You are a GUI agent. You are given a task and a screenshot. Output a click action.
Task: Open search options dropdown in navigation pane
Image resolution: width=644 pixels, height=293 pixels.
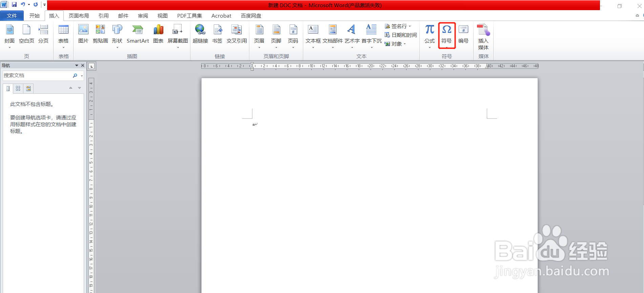coord(82,76)
